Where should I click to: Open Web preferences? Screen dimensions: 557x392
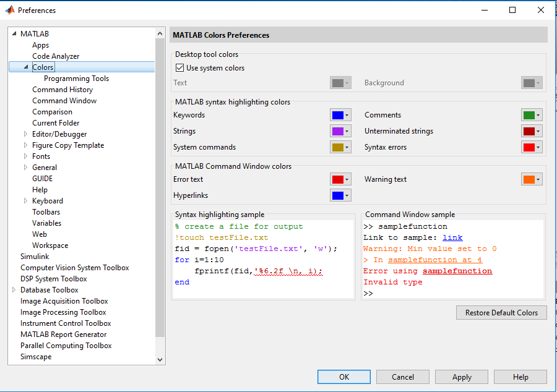[40, 234]
